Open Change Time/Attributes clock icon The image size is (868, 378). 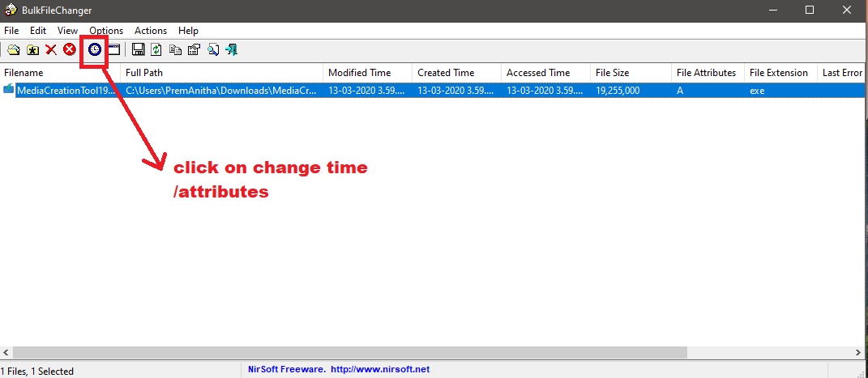[95, 50]
